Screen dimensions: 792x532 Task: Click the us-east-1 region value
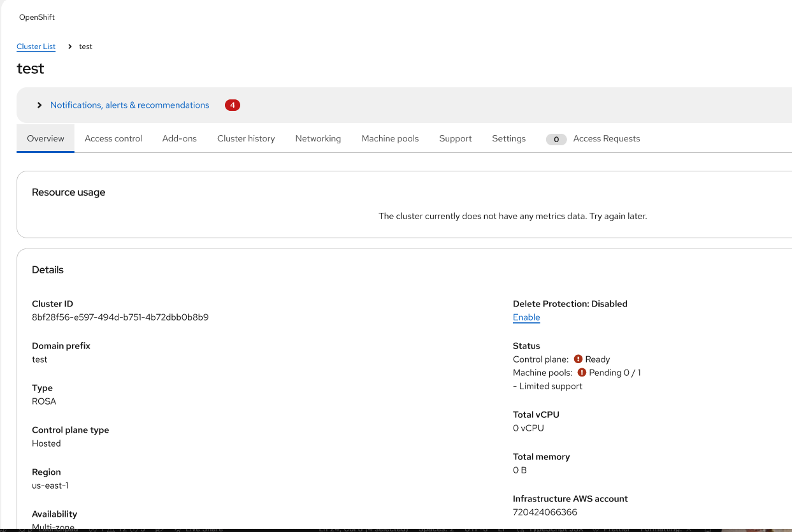[x=50, y=485]
